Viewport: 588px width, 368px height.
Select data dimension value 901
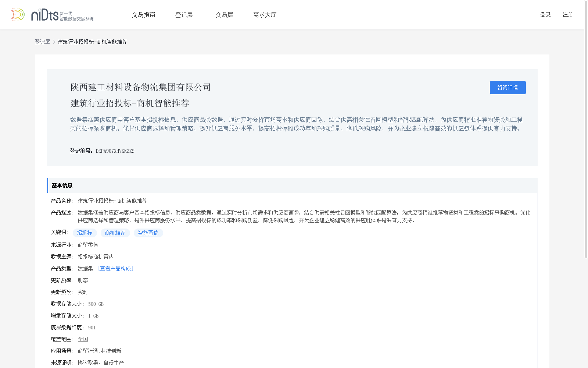coord(92,328)
